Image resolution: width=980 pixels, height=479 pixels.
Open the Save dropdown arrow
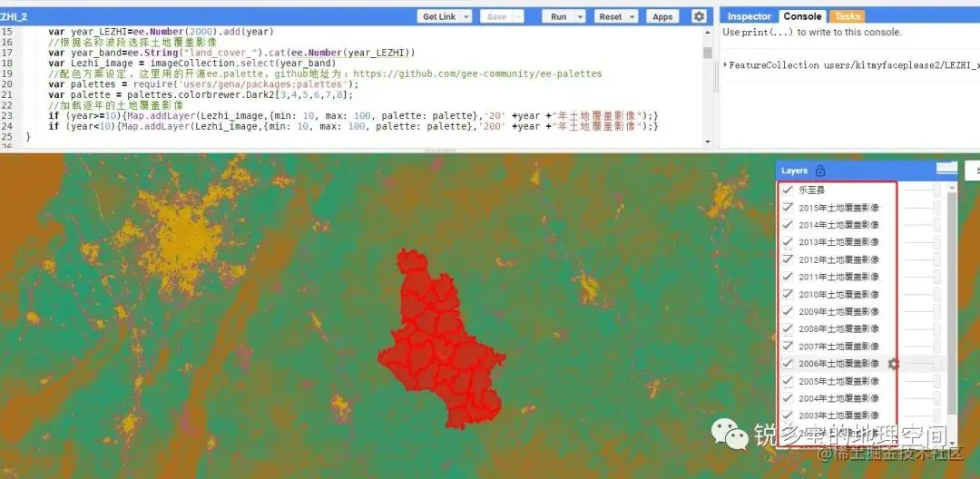pyautogui.click(x=518, y=17)
